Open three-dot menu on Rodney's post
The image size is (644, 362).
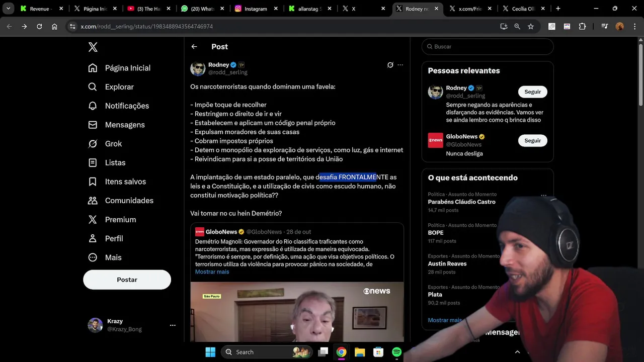point(400,65)
